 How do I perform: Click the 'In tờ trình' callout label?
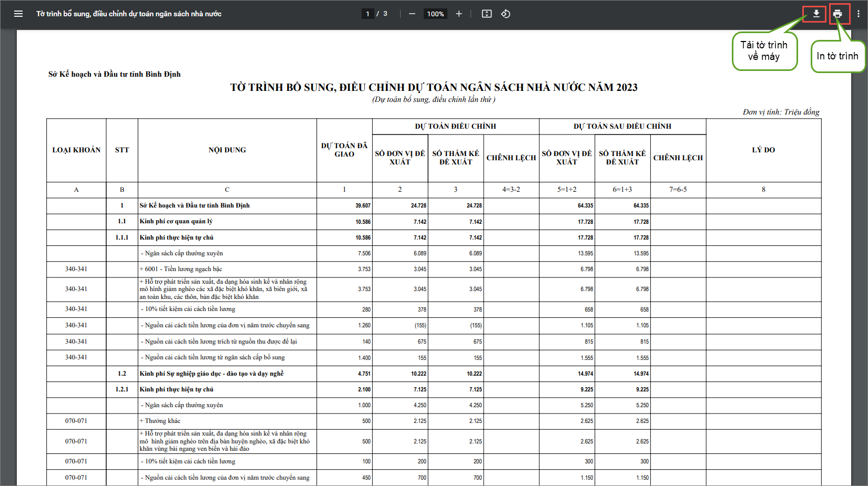click(837, 56)
